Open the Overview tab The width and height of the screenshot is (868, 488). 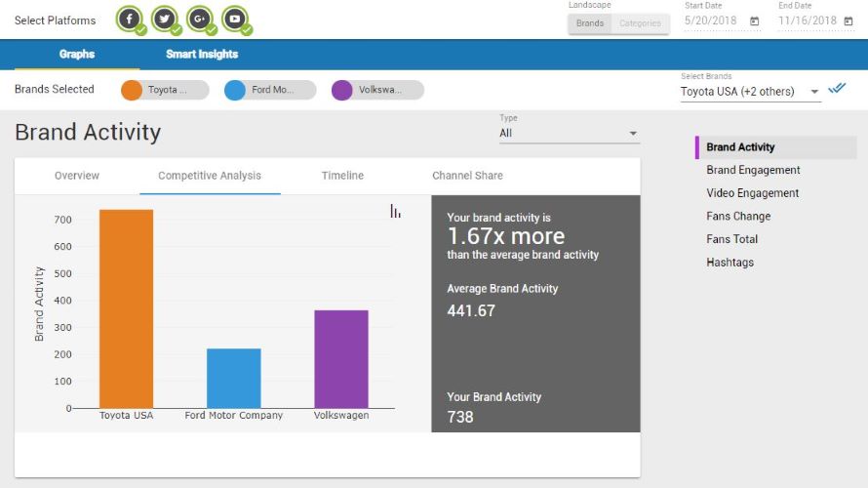[x=77, y=176]
